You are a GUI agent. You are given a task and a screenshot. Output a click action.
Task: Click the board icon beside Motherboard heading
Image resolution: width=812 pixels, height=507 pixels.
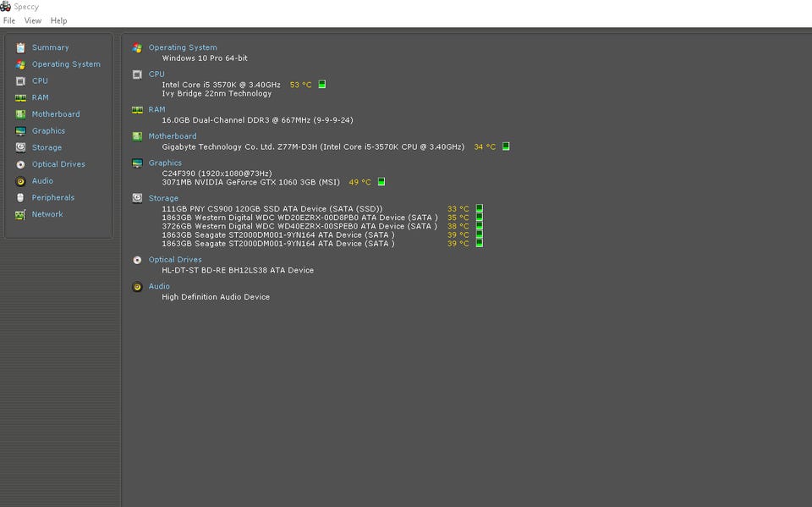137,136
